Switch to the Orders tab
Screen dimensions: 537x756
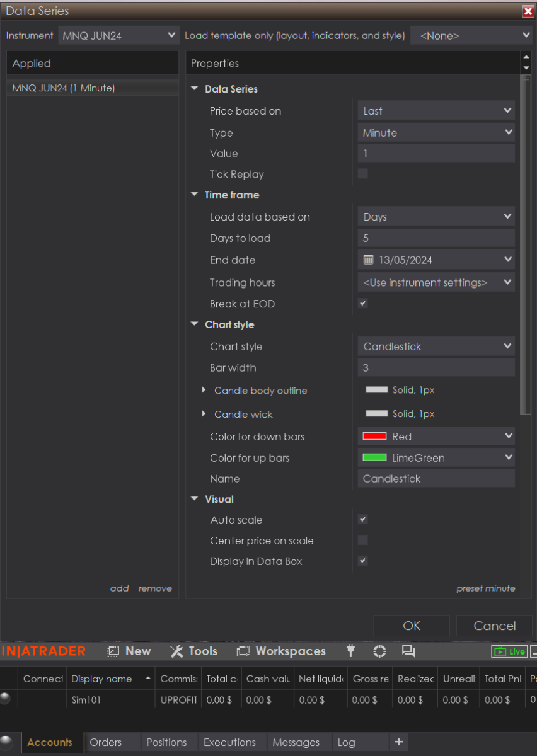coord(106,743)
